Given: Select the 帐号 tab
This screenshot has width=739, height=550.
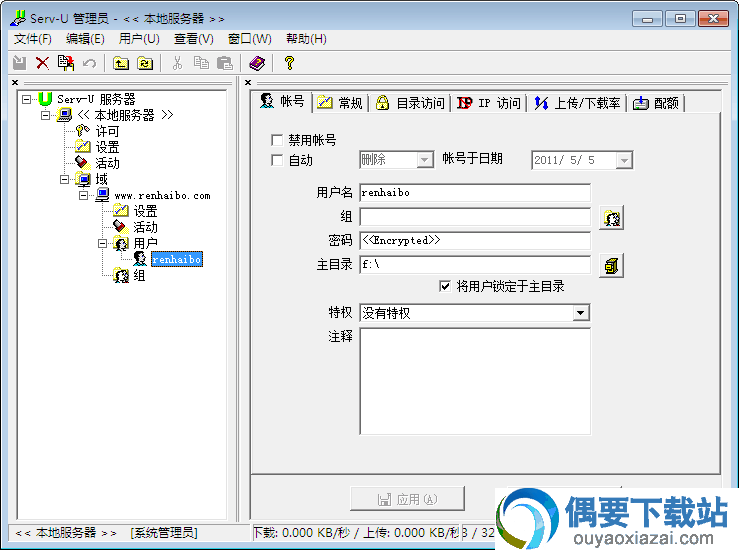Looking at the screenshot, I should click(x=282, y=101).
